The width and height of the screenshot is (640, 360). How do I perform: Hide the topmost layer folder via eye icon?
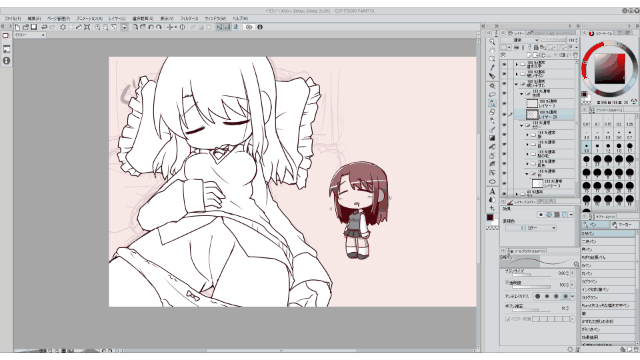click(x=504, y=64)
